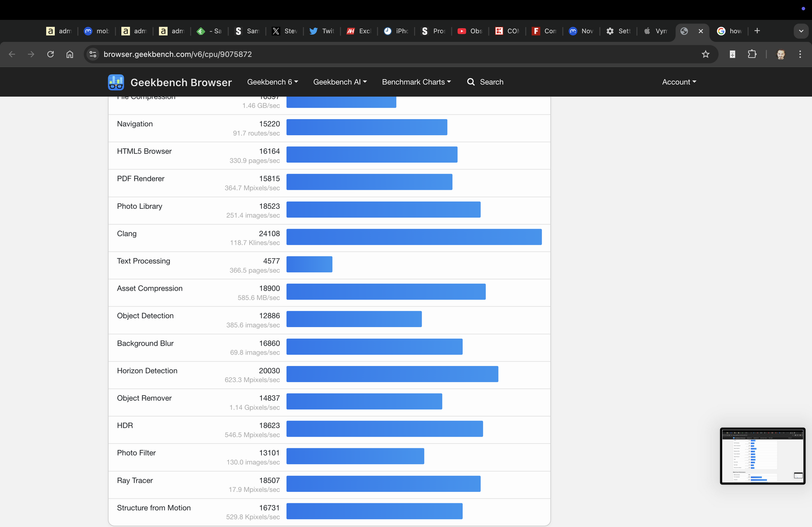Click the Geekbench Browser logo icon

(115, 82)
